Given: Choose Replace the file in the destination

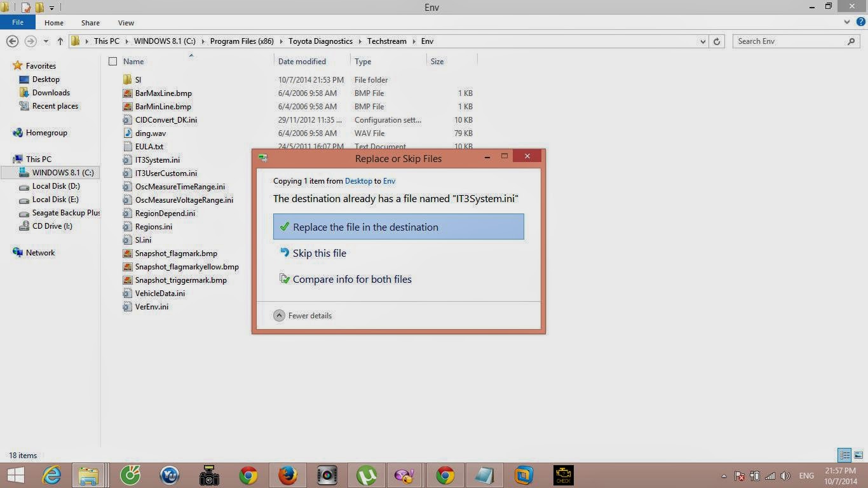Looking at the screenshot, I should coord(398,227).
